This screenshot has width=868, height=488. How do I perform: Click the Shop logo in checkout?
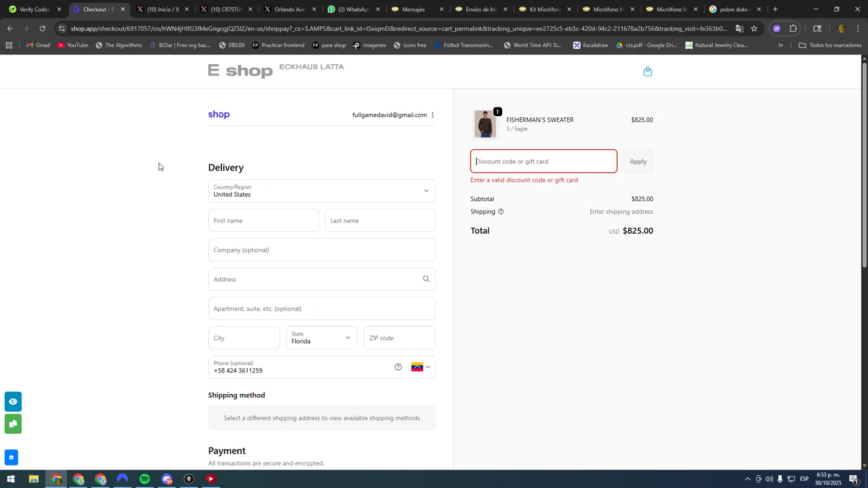[219, 114]
